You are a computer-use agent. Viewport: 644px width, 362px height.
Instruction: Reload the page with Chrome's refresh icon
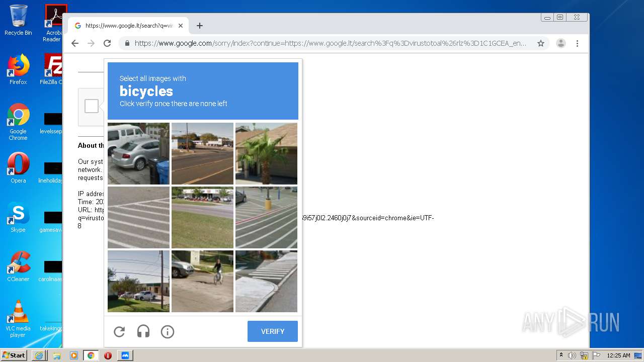pos(107,43)
